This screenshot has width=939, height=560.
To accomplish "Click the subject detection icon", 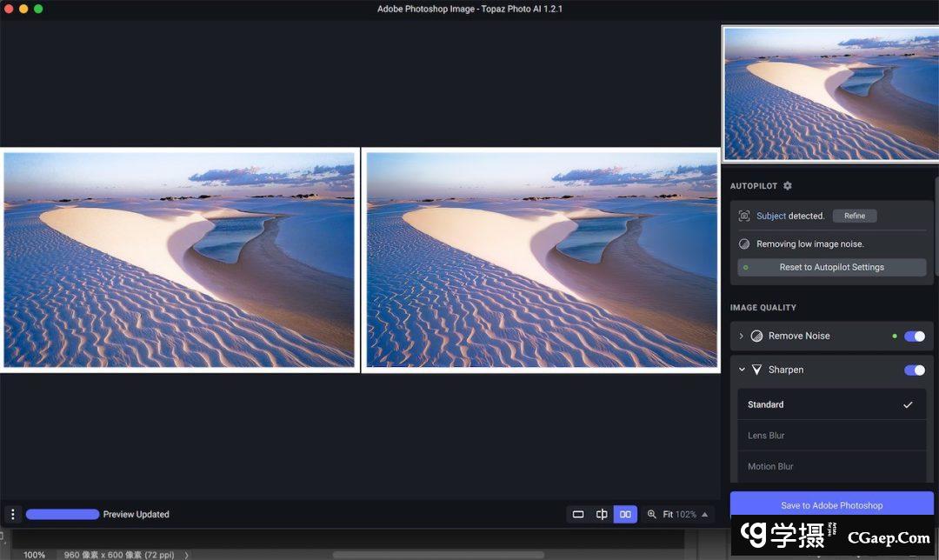I will point(744,216).
